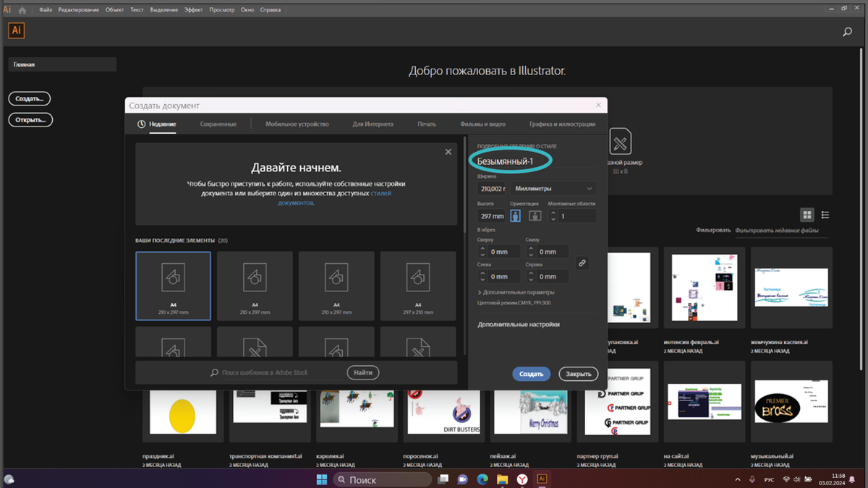Open the search magnifier in the top-right corner
This screenshot has height=488, width=868.
pos(848,32)
